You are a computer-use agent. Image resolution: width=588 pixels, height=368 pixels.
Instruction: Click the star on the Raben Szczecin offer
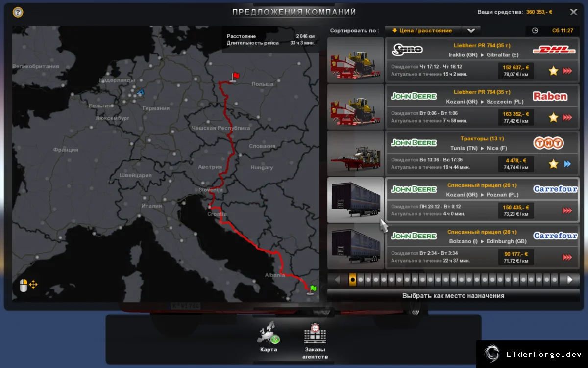553,118
